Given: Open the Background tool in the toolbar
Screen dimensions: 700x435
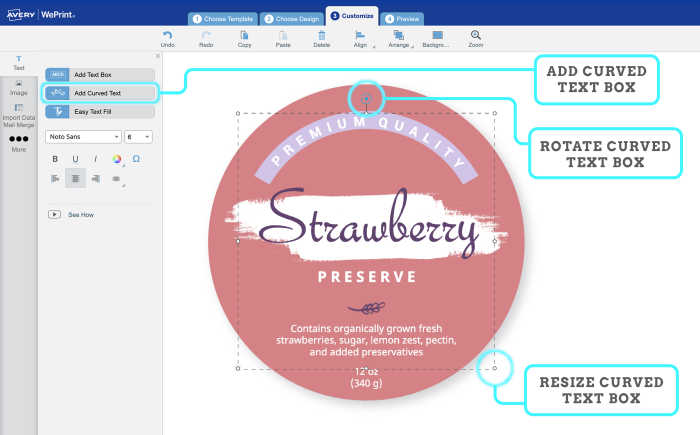Looking at the screenshot, I should point(435,36).
